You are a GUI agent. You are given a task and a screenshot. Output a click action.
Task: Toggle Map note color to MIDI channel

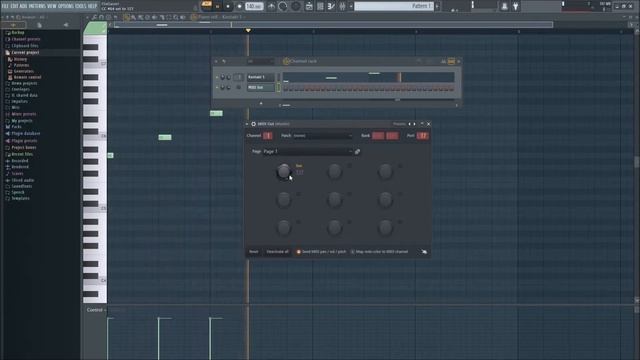click(x=353, y=252)
